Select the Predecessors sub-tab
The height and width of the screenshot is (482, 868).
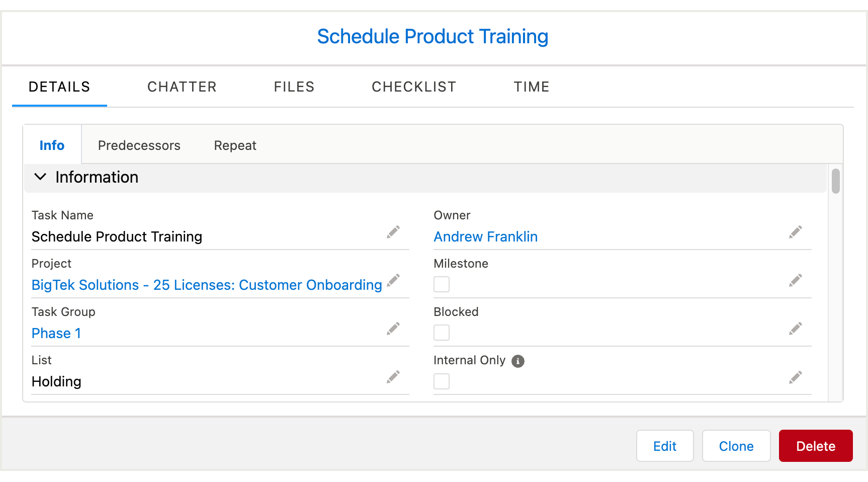[139, 145]
